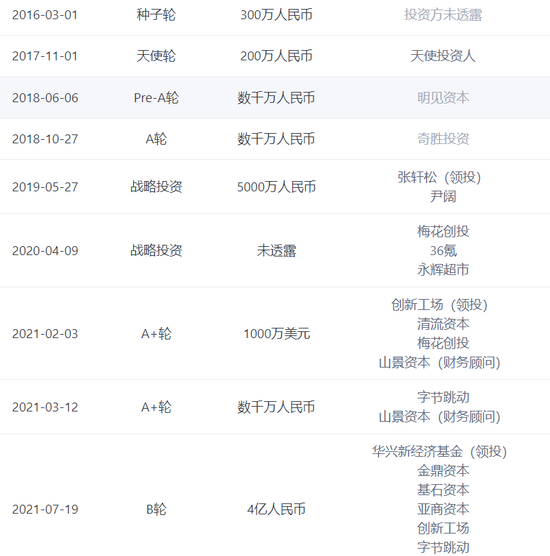The height and width of the screenshot is (556, 550).
Task: Select the date 2016-03-01
Action: pos(45,15)
